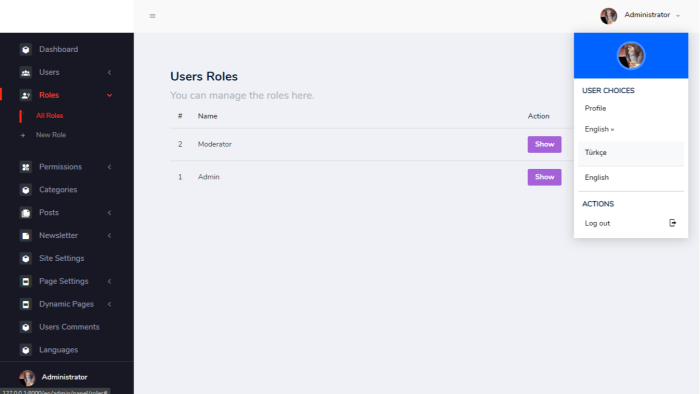The image size is (700, 394).
Task: Click the Administrator name at sidebar bottom
Action: (x=64, y=377)
